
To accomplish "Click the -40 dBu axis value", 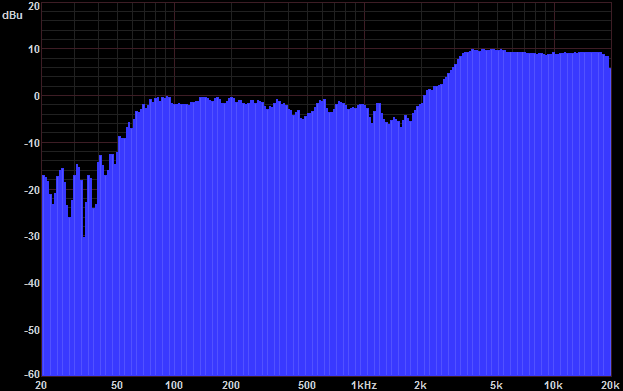I will (32, 283).
